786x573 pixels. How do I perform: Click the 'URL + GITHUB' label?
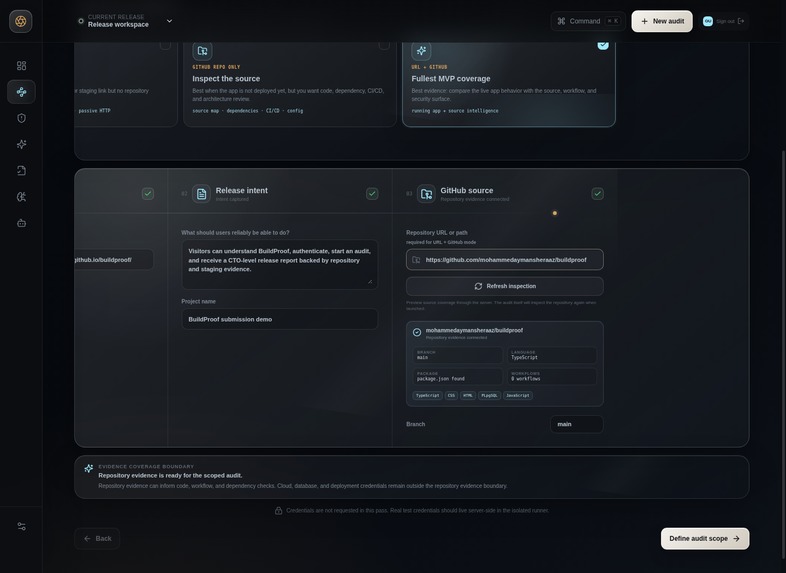[429, 67]
